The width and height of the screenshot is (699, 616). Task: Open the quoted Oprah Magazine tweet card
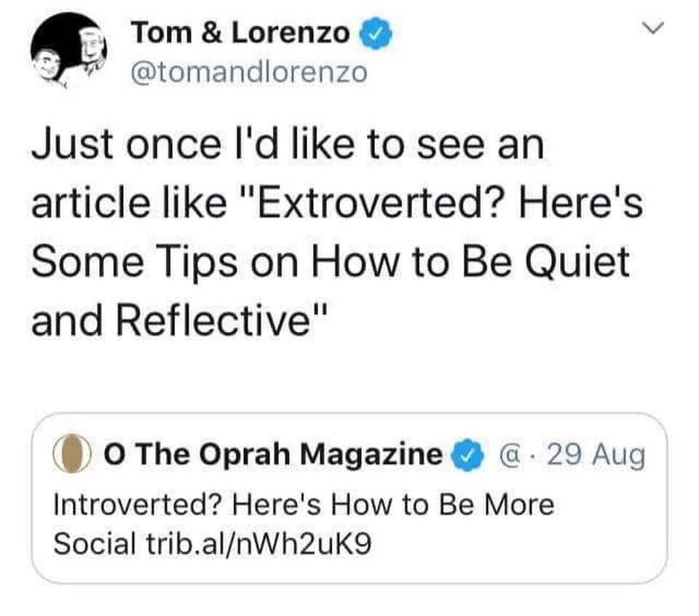[349, 498]
